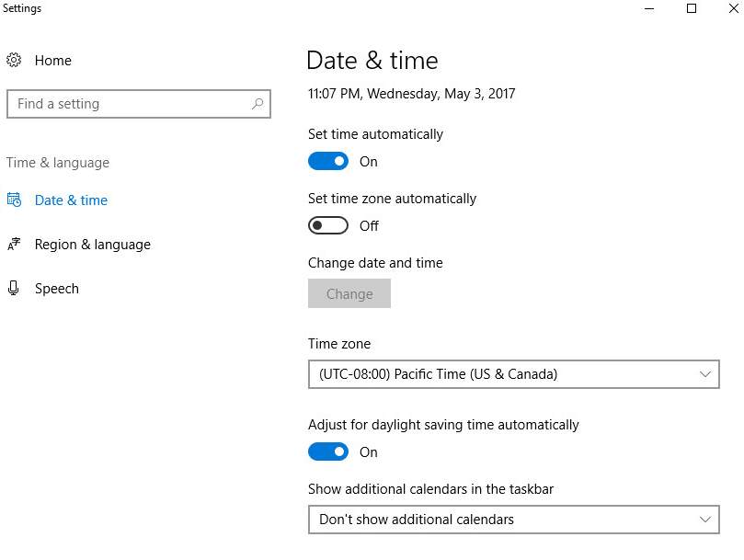
Task: Maximize the Settings window
Action: 692,8
